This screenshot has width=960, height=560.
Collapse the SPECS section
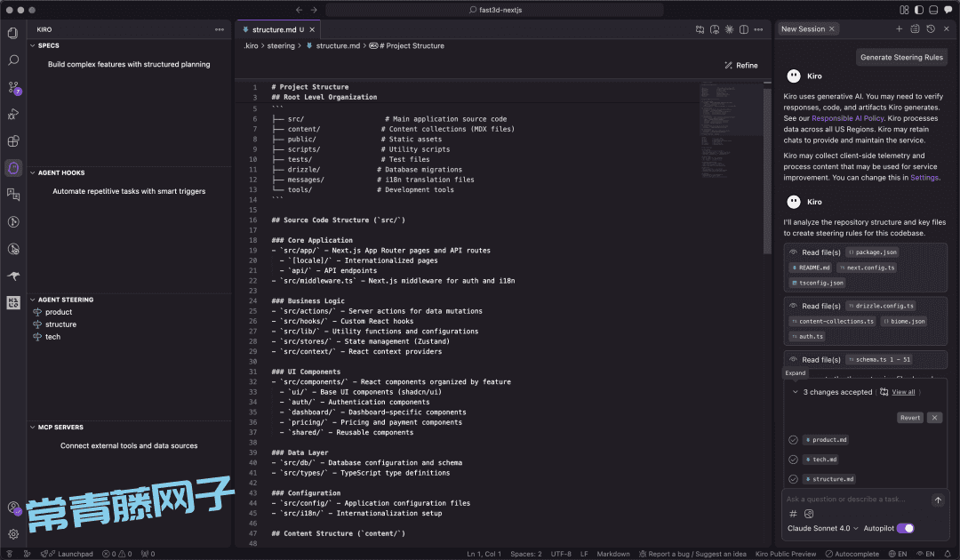33,45
